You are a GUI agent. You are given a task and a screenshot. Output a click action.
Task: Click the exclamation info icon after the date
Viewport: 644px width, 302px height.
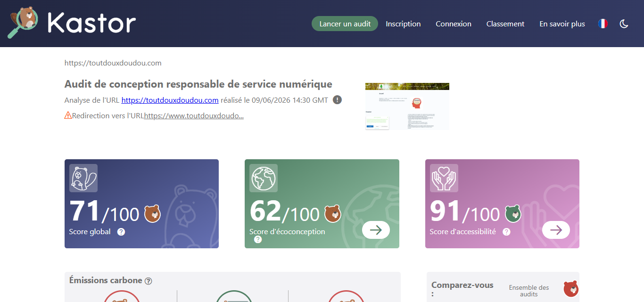coord(337,100)
